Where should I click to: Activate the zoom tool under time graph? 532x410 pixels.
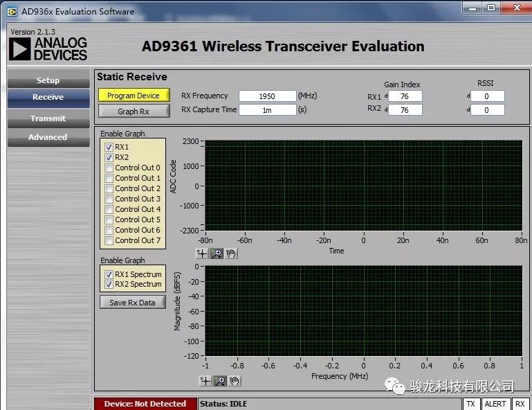(217, 253)
